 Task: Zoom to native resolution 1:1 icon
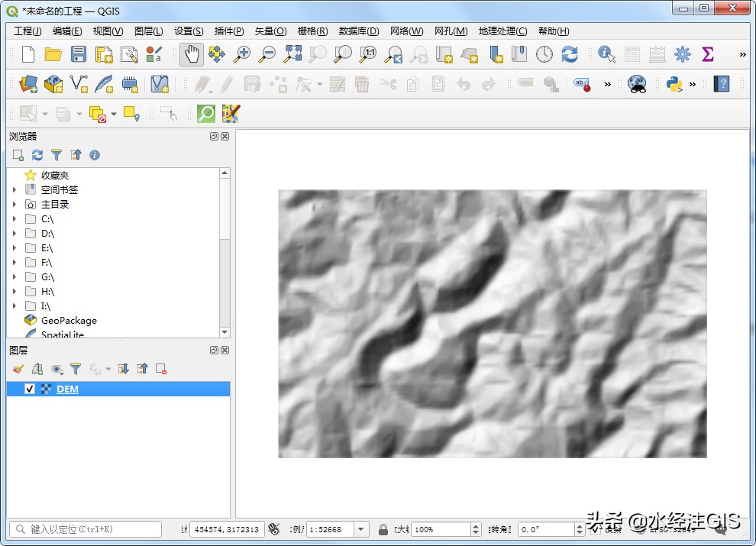[368, 54]
